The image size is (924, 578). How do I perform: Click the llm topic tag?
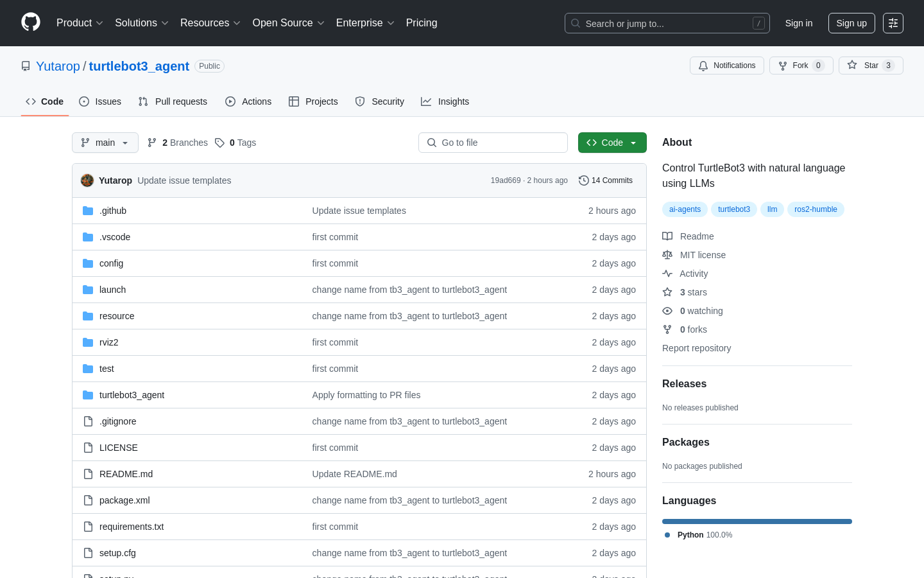772,209
